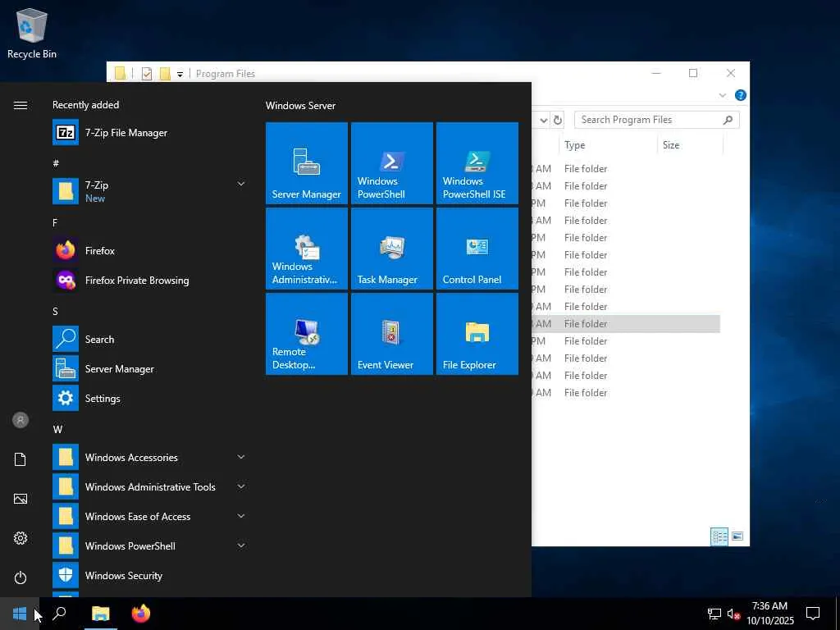840x630 pixels.
Task: Open address bar history dropdown in Explorer
Action: pos(543,120)
